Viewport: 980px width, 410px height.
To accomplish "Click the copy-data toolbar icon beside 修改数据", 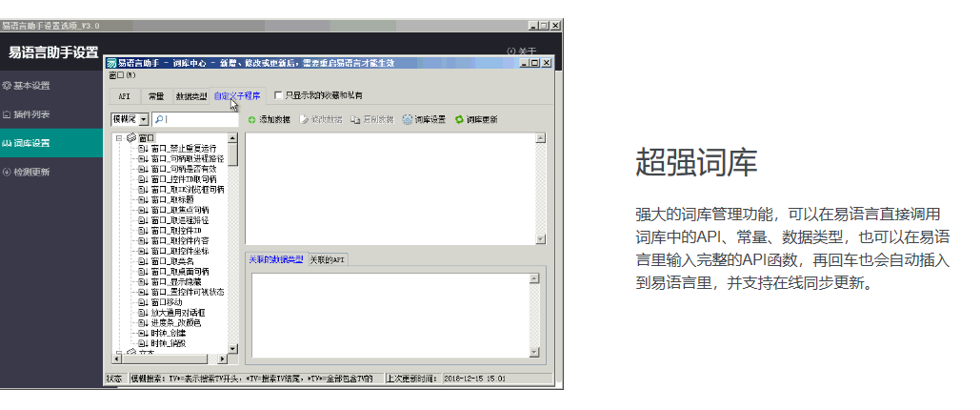I will pyautogui.click(x=355, y=119).
